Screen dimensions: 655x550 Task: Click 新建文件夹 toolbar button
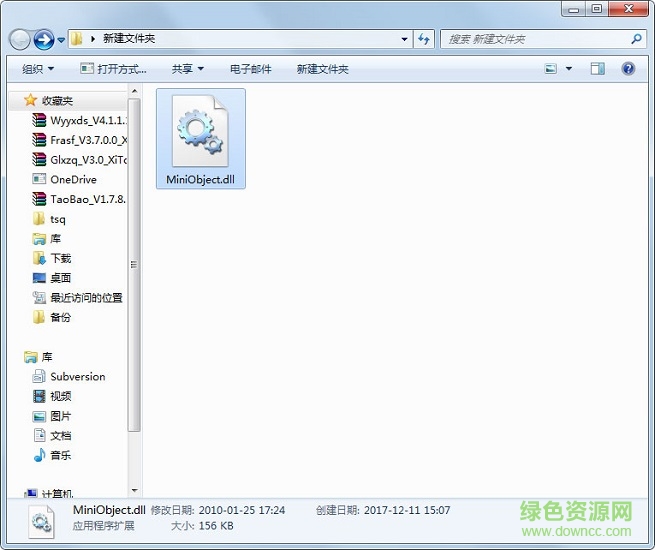(322, 69)
